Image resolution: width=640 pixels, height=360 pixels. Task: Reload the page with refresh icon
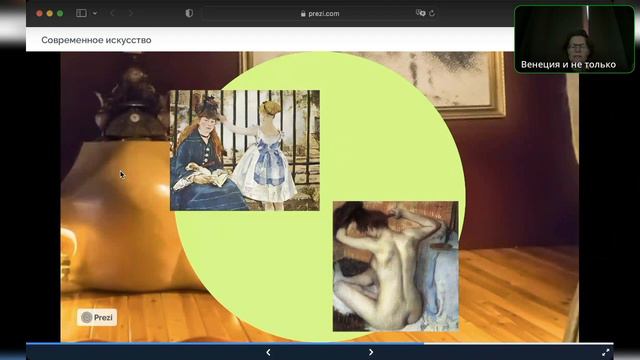[x=432, y=13]
